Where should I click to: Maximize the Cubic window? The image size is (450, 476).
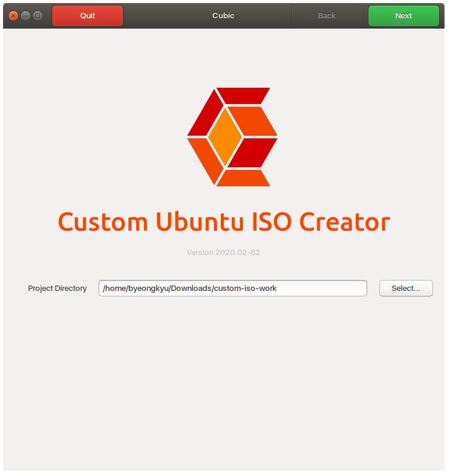point(38,16)
